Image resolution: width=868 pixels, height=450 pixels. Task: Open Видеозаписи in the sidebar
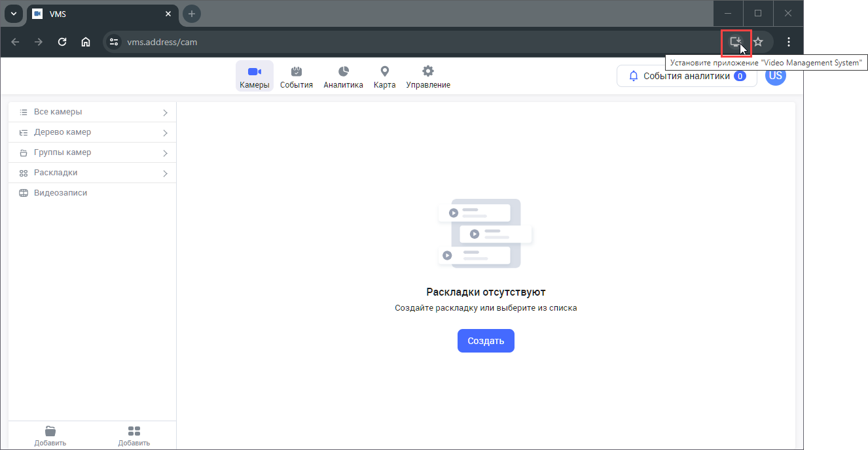tap(60, 194)
